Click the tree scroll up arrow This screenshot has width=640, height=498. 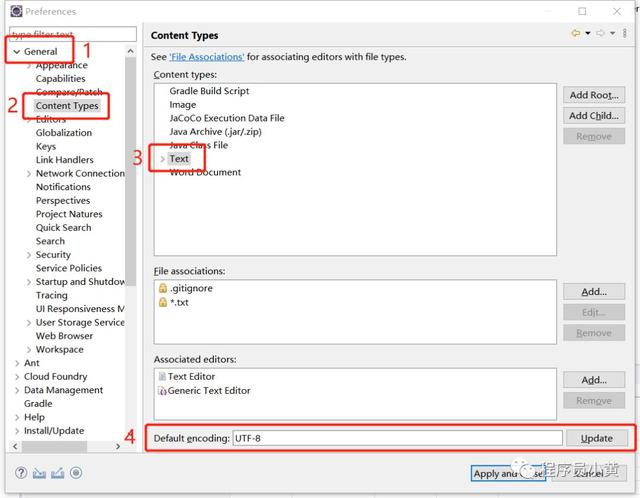(131, 51)
